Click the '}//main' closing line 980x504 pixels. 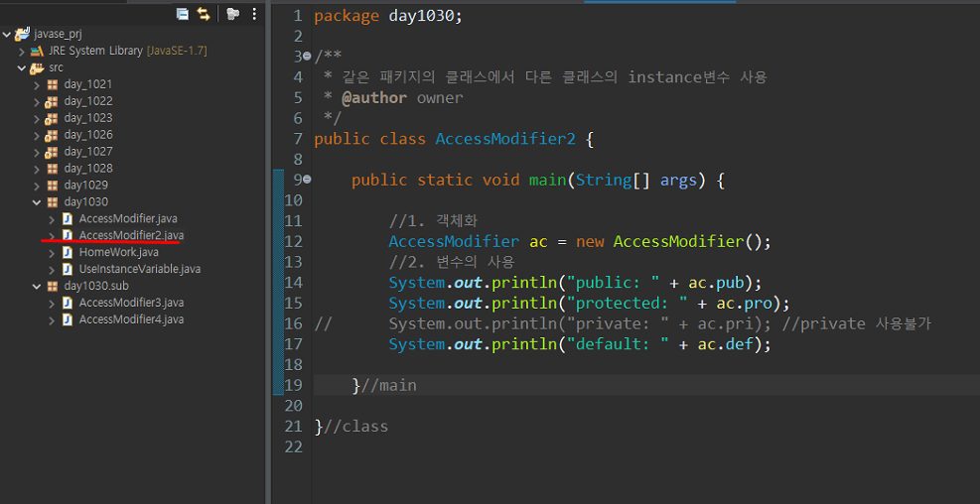(x=383, y=386)
